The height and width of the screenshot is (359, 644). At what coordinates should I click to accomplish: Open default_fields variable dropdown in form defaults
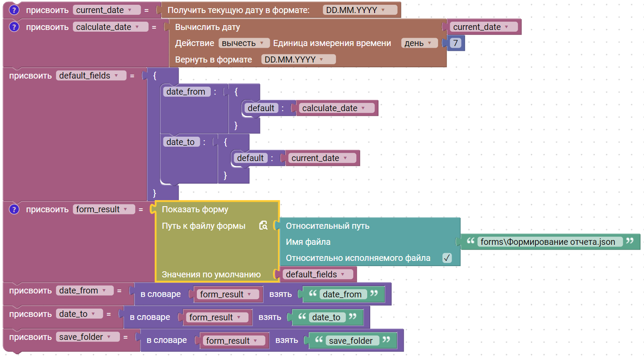(316, 274)
